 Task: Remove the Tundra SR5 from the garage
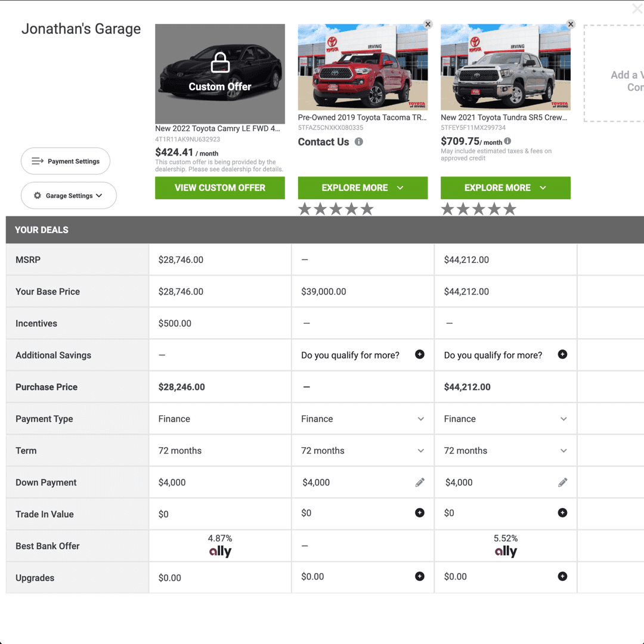[571, 24]
